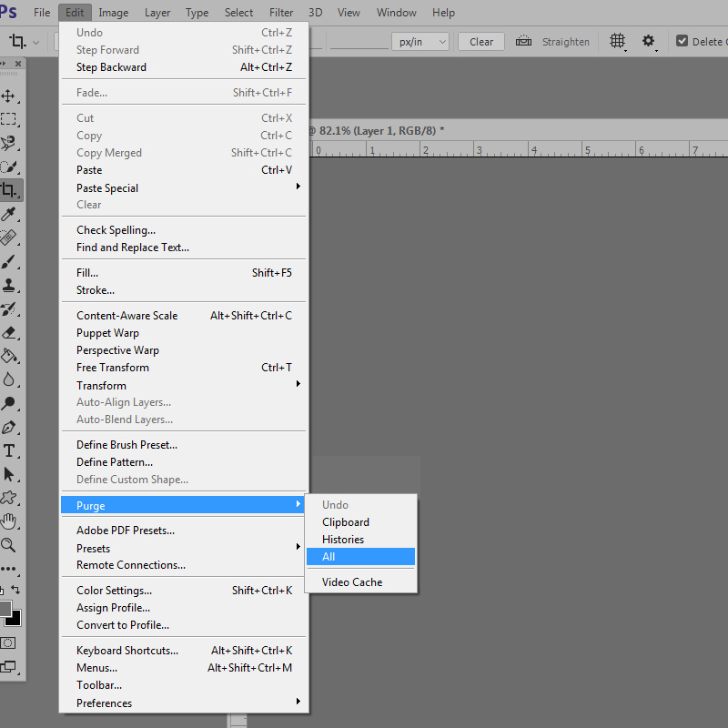The height and width of the screenshot is (728, 728).
Task: Open the Filter menu
Action: tap(280, 13)
